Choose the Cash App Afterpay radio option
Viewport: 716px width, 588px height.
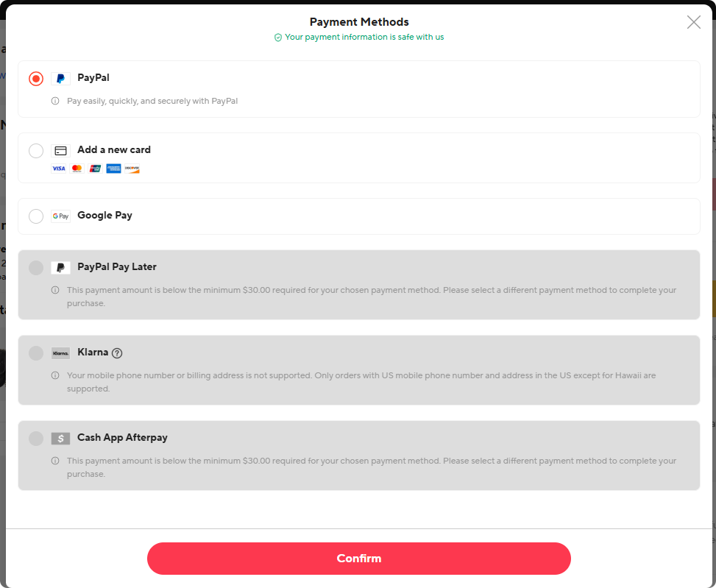(x=36, y=439)
